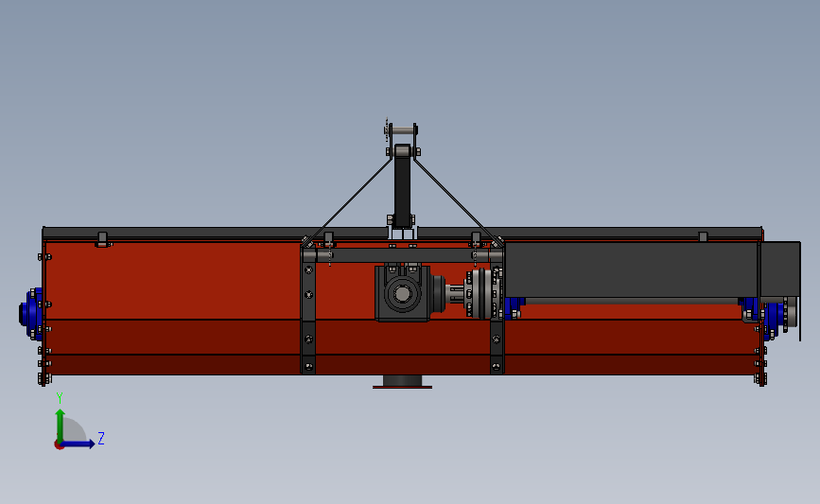Select the left vertical black frame strap
Image resolution: width=820 pixels, height=504 pixels.
tap(308, 310)
